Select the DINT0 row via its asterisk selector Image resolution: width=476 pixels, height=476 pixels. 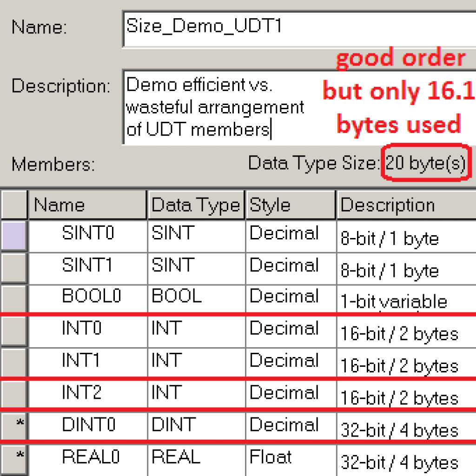click(14, 426)
